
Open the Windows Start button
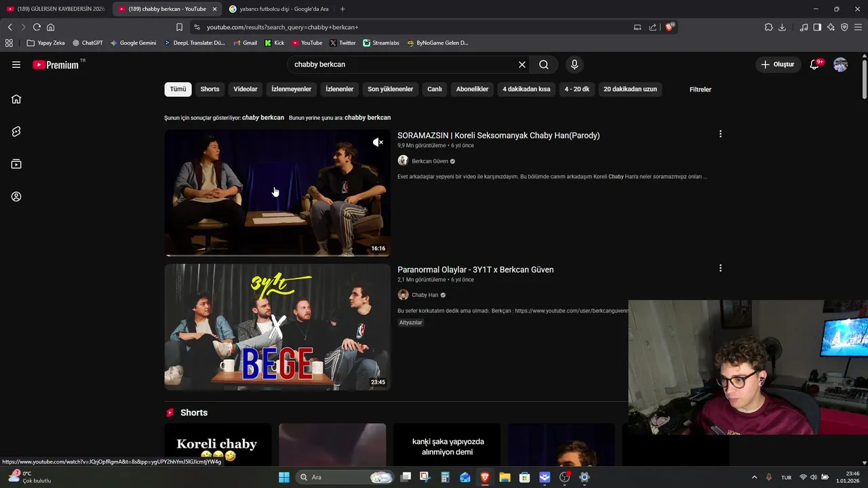(x=284, y=477)
